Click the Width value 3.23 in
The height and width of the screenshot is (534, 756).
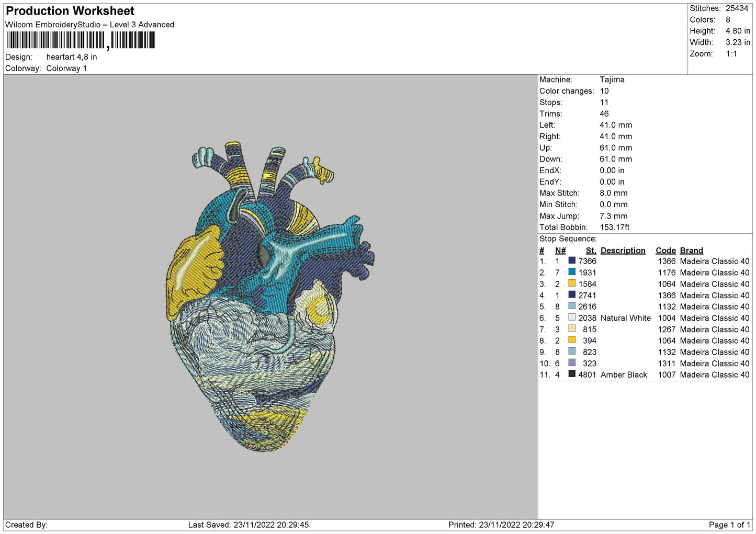(x=738, y=42)
